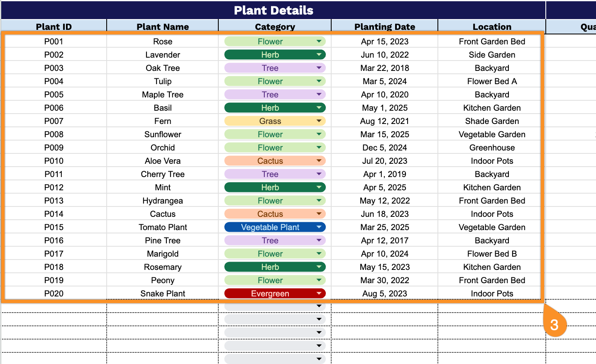
Task: Select the planting date Mar 22, 2018
Action: 384,68
